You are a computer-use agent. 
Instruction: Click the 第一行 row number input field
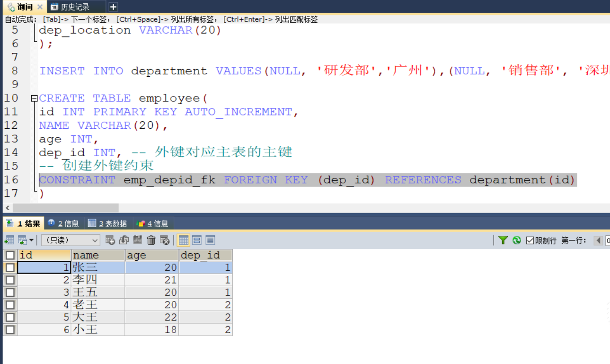click(608, 240)
